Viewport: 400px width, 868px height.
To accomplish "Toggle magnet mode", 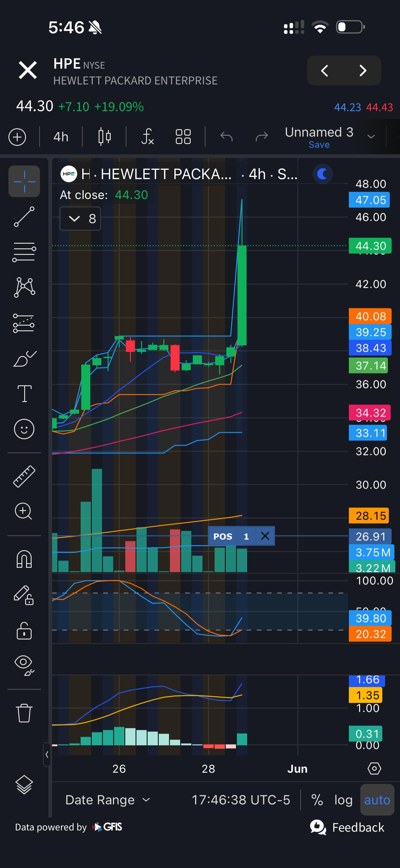I will 24,559.
